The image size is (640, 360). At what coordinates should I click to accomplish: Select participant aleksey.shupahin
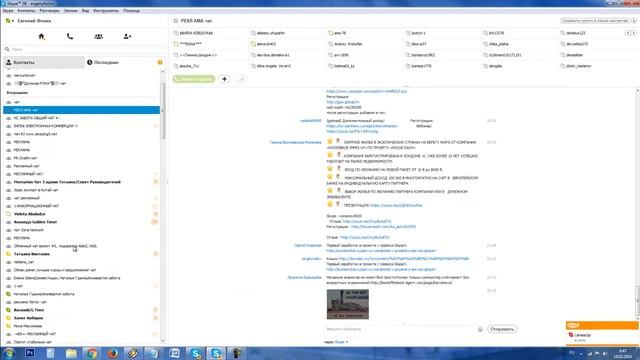point(271,33)
